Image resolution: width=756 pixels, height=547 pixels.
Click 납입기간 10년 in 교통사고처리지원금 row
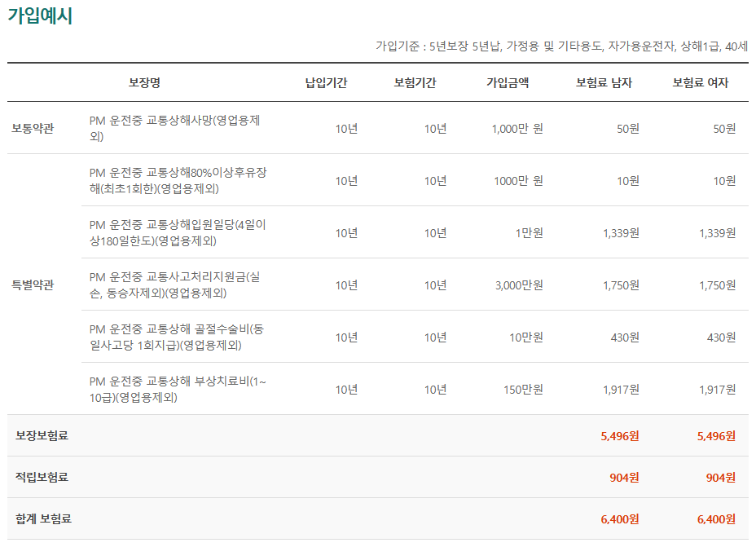click(346, 285)
